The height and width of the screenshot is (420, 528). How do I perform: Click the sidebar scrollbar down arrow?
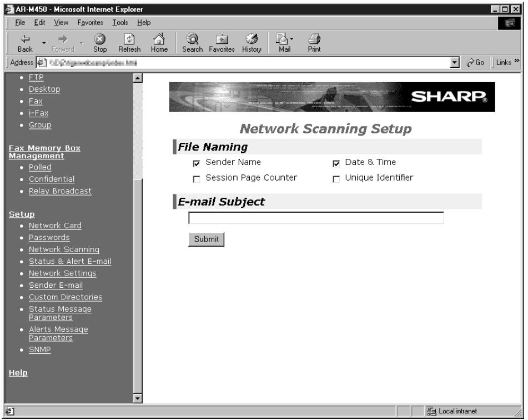coord(138,398)
